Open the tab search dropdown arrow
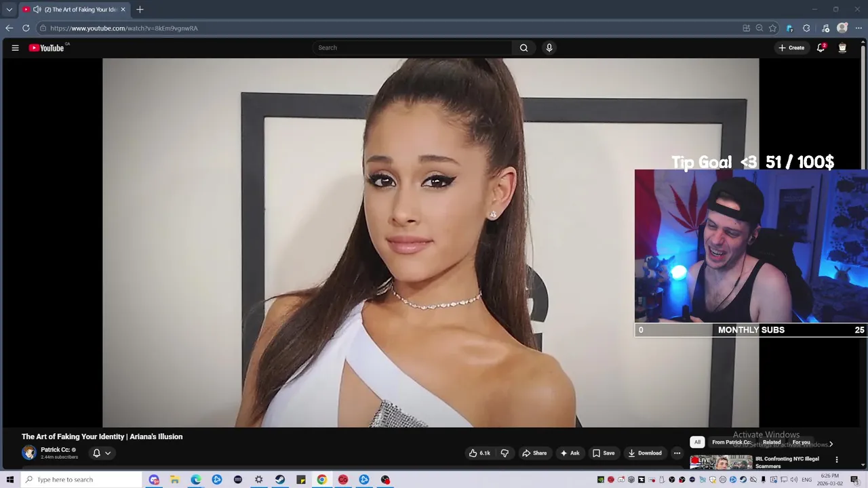This screenshot has height=488, width=868. tap(9, 9)
